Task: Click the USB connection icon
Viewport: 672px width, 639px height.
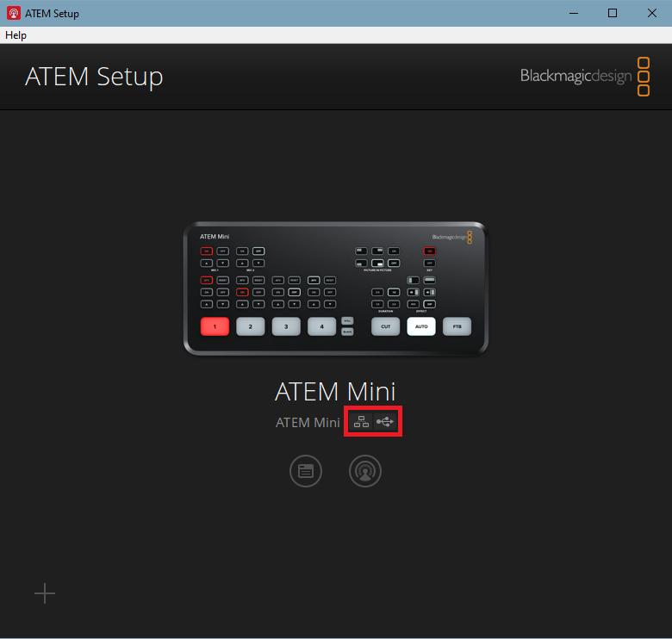Action: [385, 422]
